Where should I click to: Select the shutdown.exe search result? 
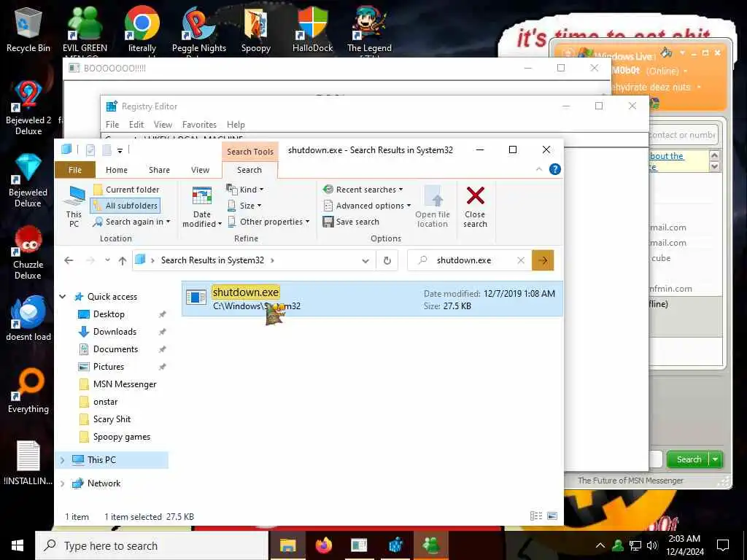[x=371, y=299]
